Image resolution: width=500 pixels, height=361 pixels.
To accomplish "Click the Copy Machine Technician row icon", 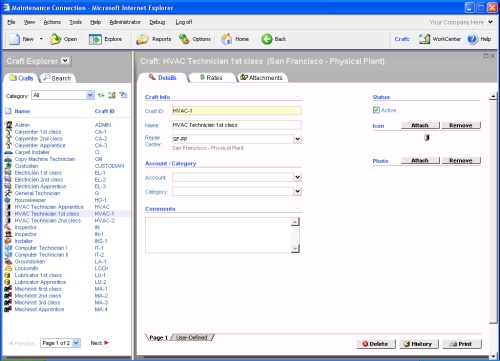I will point(8,159).
